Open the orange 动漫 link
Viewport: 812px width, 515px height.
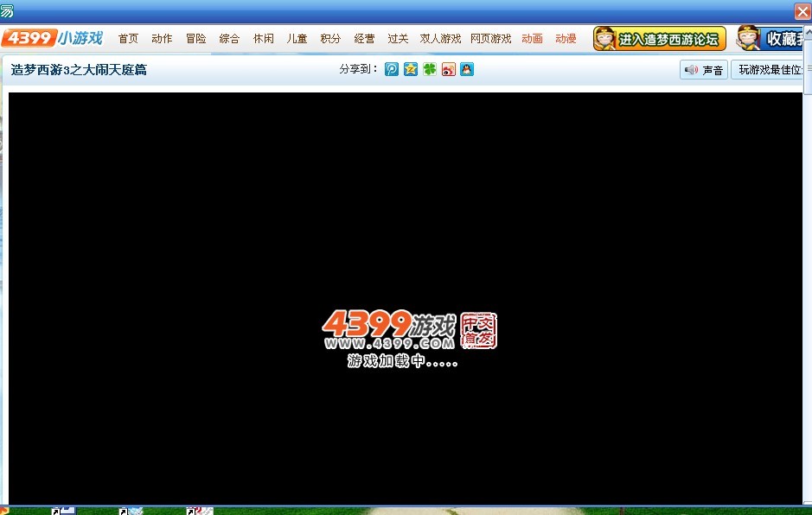[566, 39]
